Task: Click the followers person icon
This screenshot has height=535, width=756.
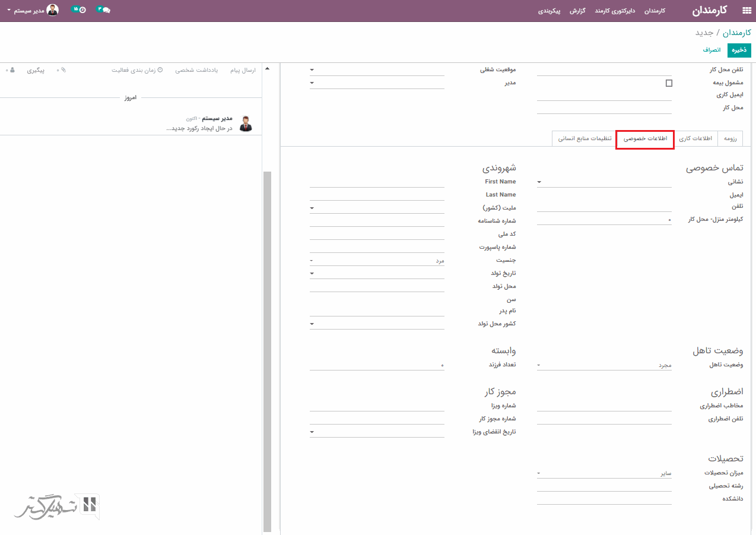Action: (x=12, y=70)
